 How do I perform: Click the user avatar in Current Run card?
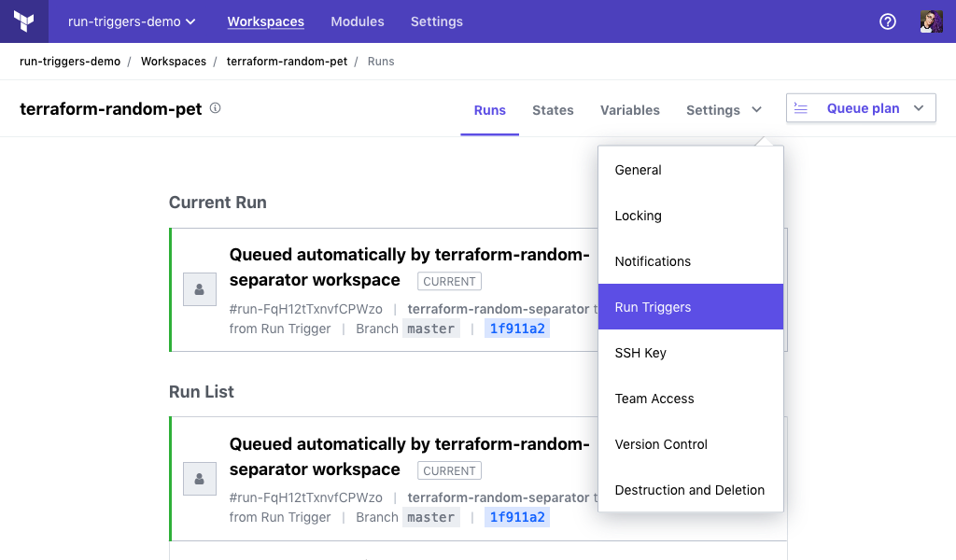point(200,289)
